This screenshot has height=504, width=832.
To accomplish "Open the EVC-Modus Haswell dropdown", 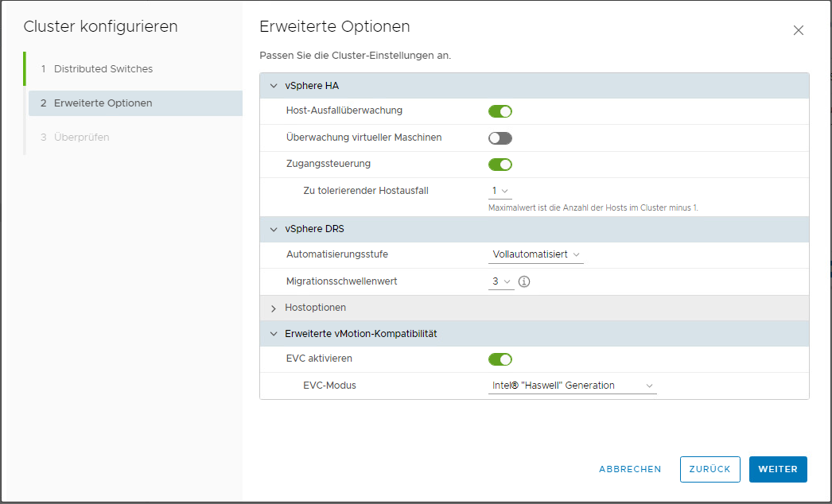I will click(572, 386).
